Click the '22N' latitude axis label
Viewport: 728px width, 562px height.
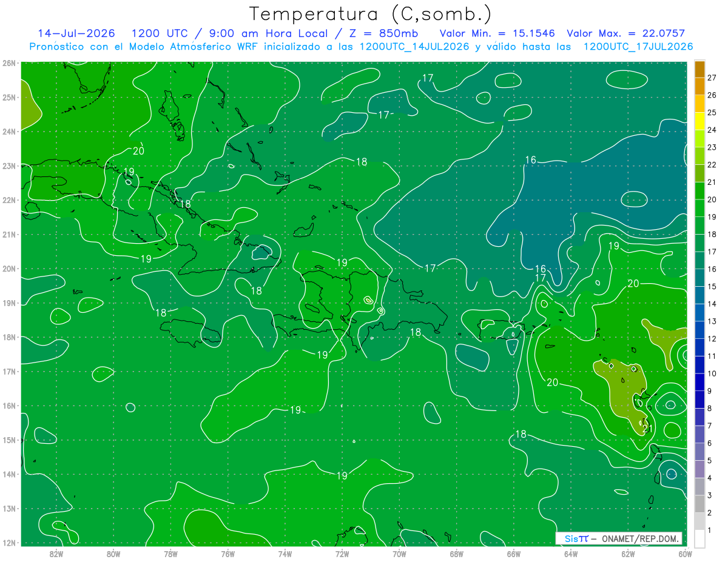pos(9,200)
